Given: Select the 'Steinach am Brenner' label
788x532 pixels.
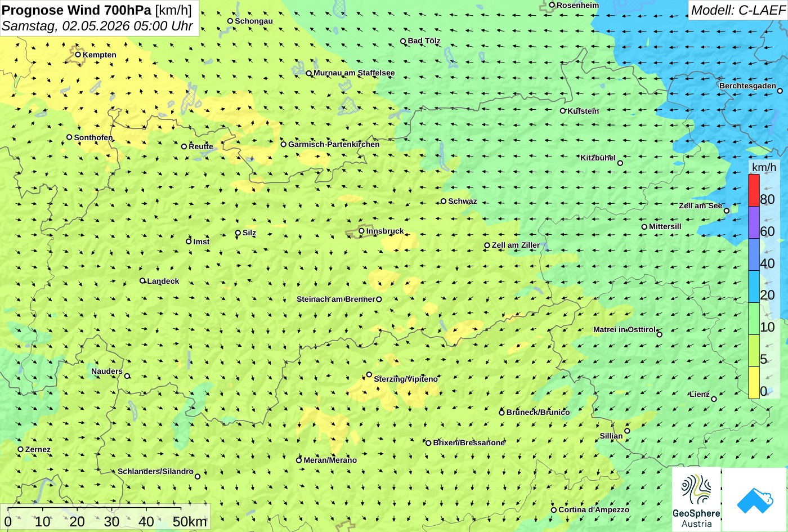Looking at the screenshot, I should (335, 299).
